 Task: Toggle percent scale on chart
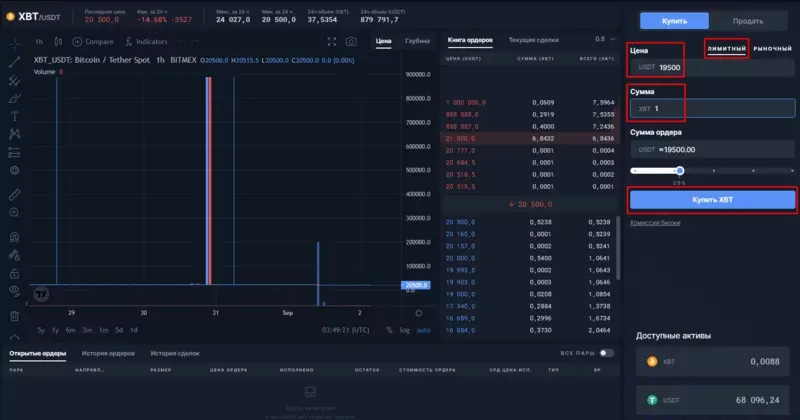point(389,330)
